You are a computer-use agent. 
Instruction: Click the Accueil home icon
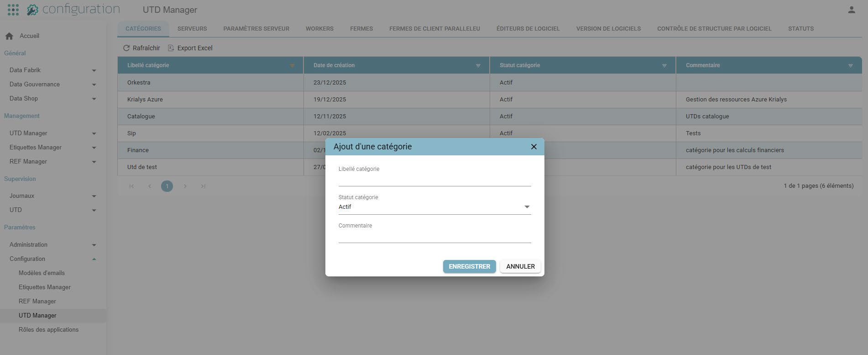coord(10,36)
